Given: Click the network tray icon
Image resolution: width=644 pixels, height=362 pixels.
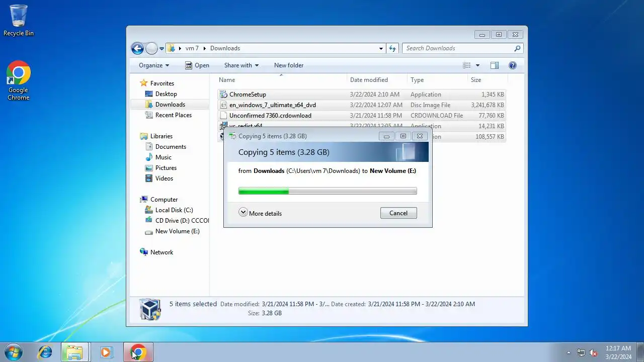Looking at the screenshot, I should [x=581, y=352].
